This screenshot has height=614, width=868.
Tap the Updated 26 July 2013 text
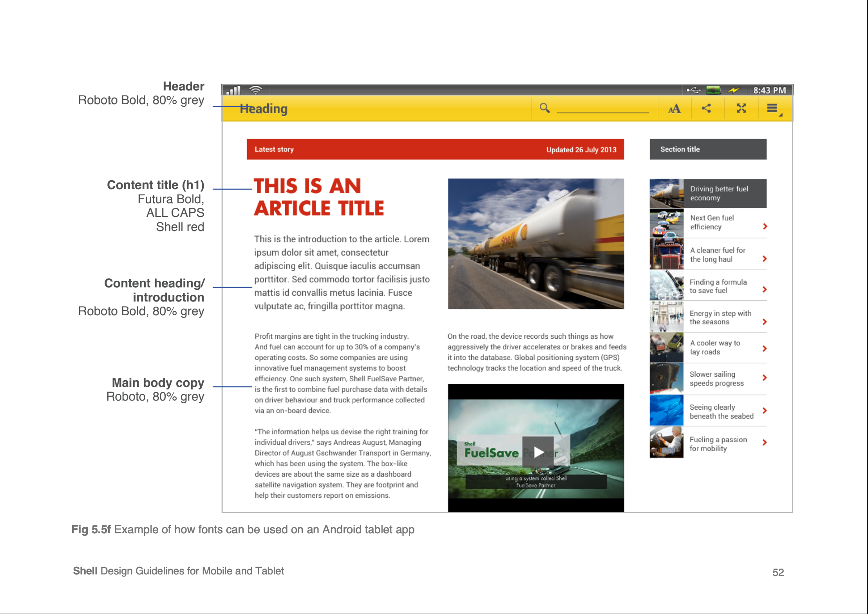[581, 150]
